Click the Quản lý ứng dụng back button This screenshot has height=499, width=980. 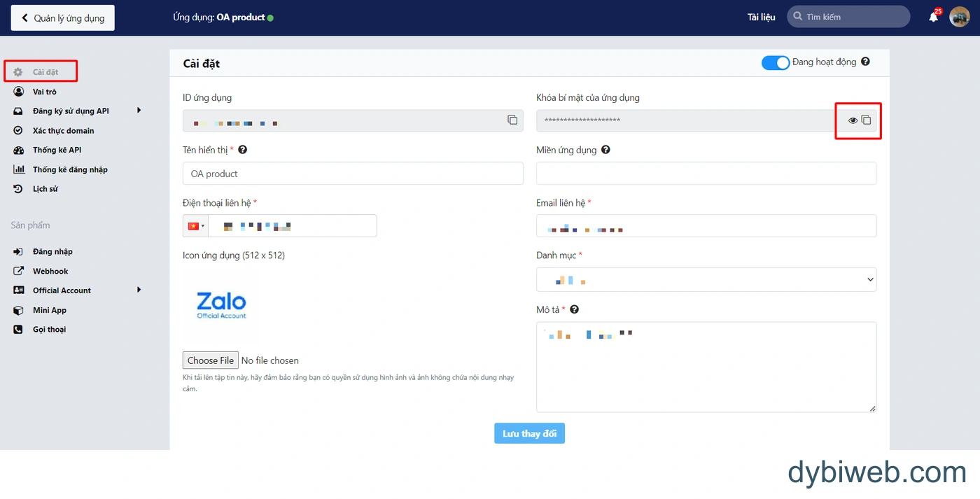click(x=62, y=18)
